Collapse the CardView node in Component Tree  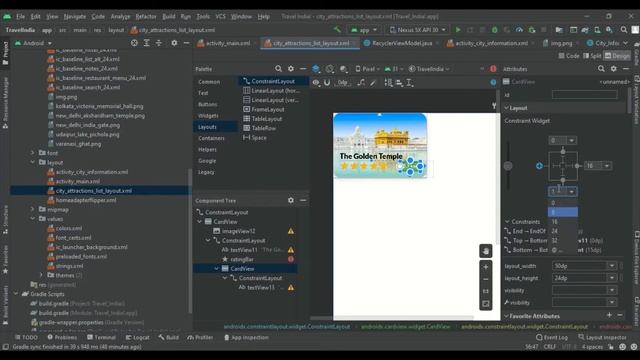click(200, 222)
